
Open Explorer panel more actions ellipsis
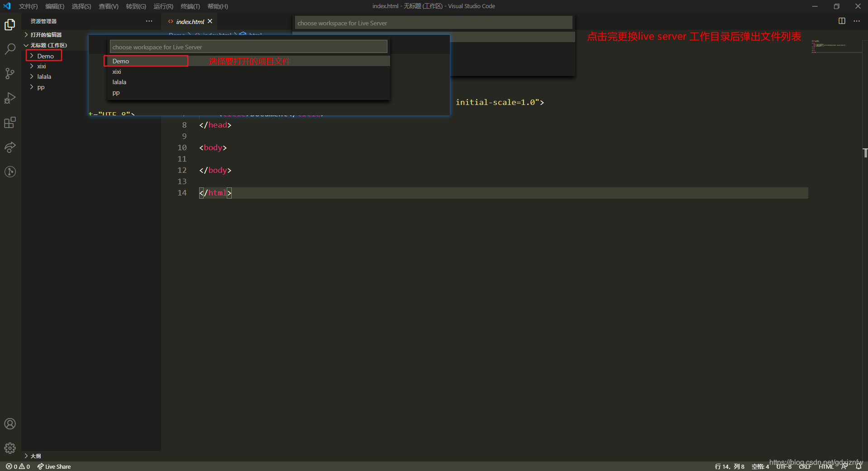coord(149,21)
